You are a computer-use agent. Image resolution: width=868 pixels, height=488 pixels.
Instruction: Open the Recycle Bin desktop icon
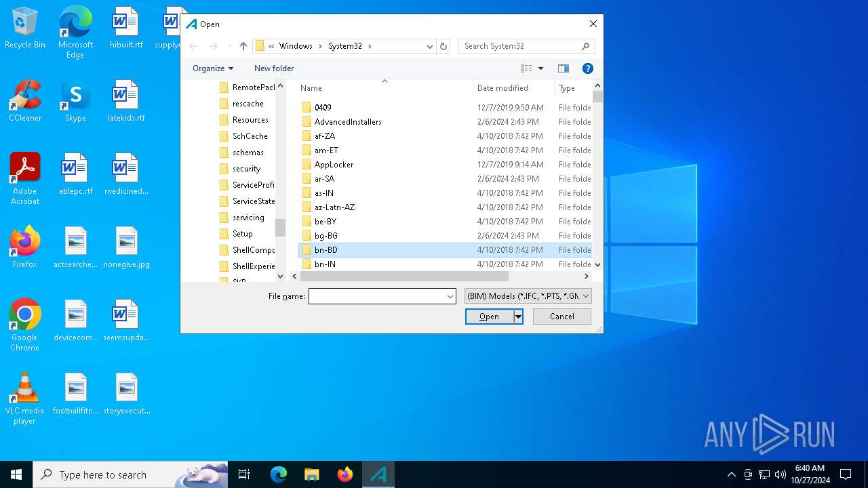(x=25, y=28)
